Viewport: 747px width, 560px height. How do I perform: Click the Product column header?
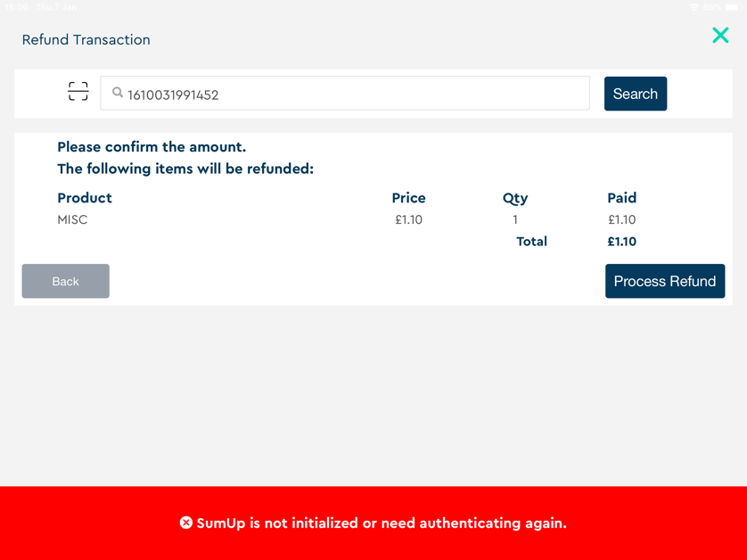pyautogui.click(x=84, y=198)
